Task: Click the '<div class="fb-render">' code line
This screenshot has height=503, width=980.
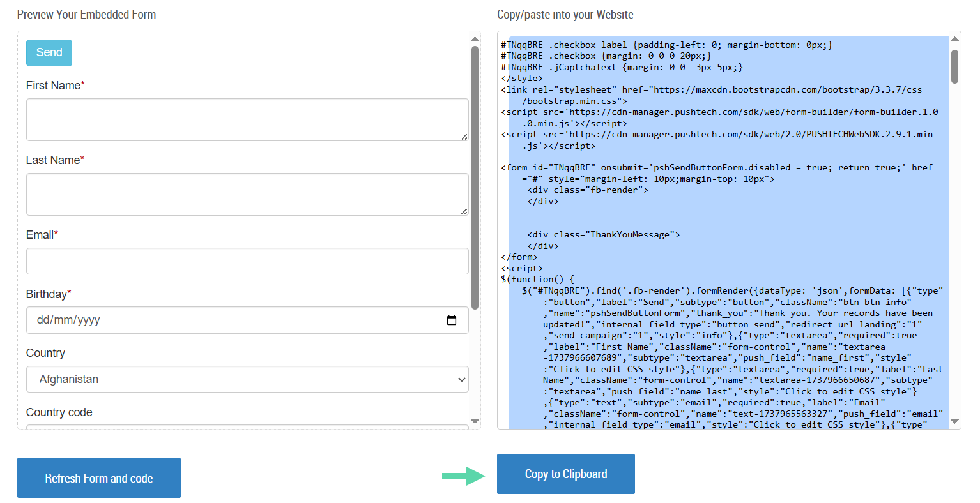Action: [588, 190]
